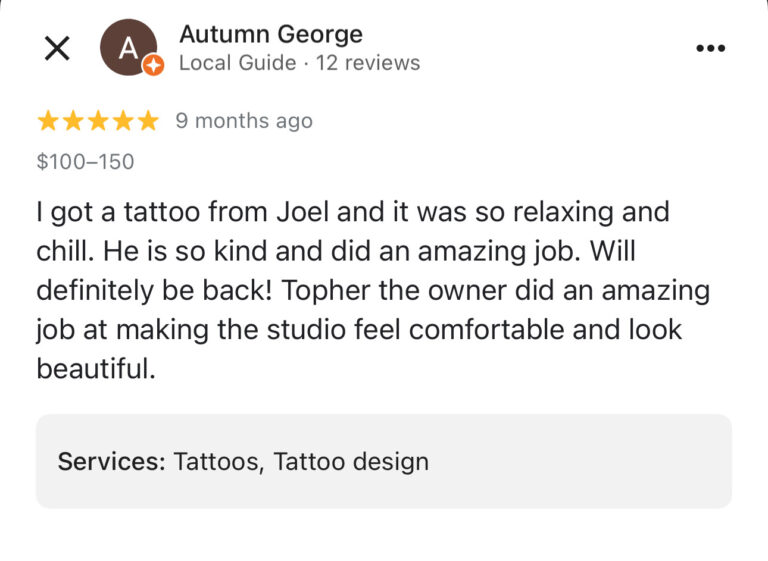Click the review text paragraph
Image resolution: width=768 pixels, height=561 pixels.
pyautogui.click(x=370, y=290)
